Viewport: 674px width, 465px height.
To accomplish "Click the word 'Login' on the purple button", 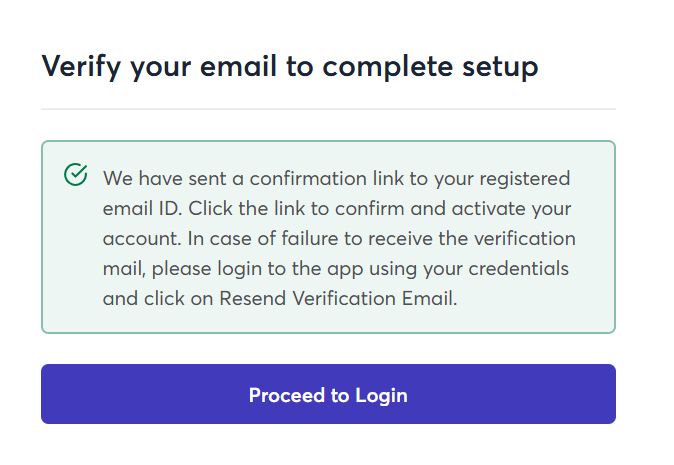I will pos(381,394).
